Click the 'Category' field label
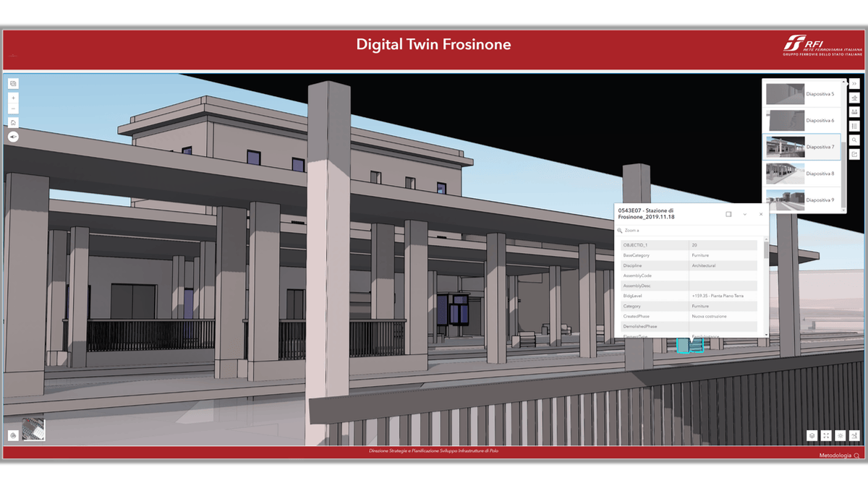Viewport: 868px width, 488px height. [x=632, y=306]
